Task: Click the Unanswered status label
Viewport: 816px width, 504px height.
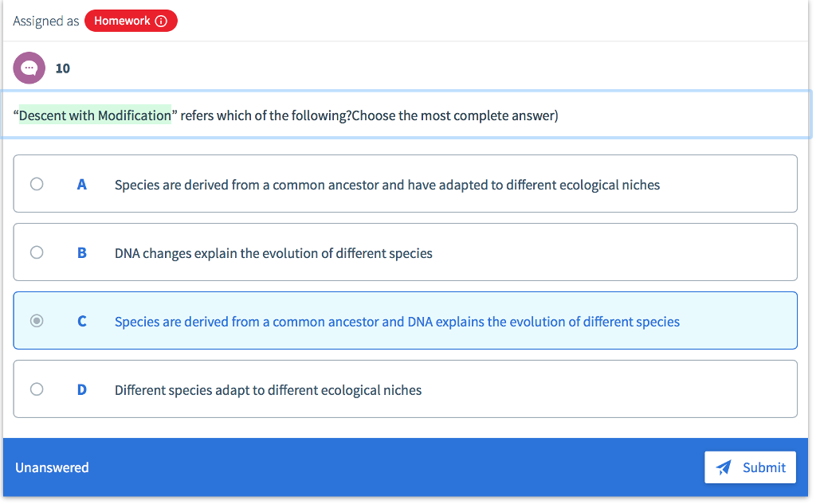Action: pyautogui.click(x=51, y=467)
